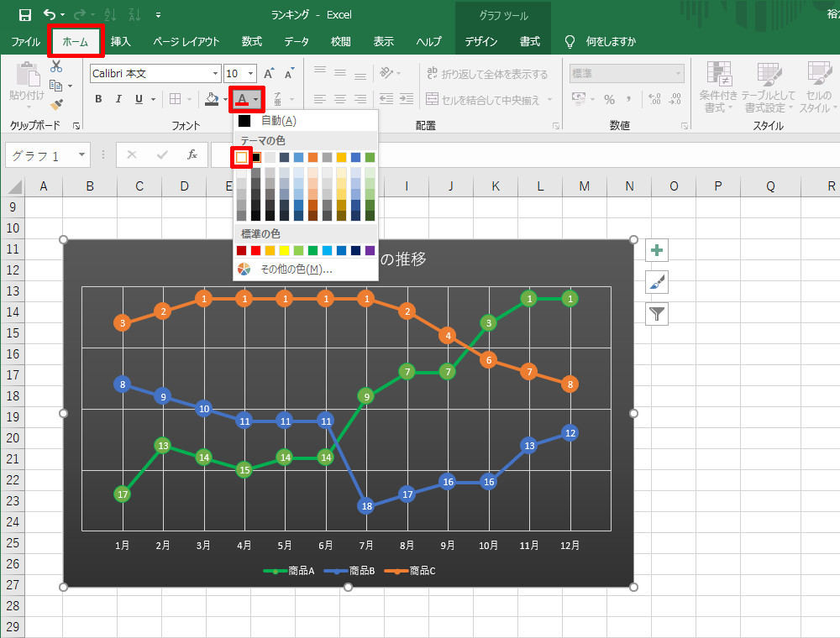This screenshot has height=638, width=840.
Task: Copy selection with the copy icon
Action: [x=55, y=86]
